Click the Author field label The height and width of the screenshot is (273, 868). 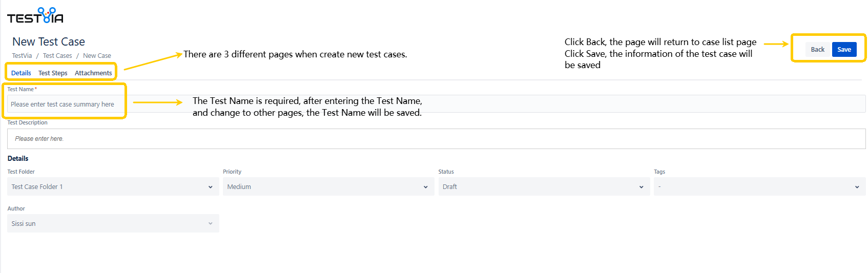pyautogui.click(x=16, y=209)
